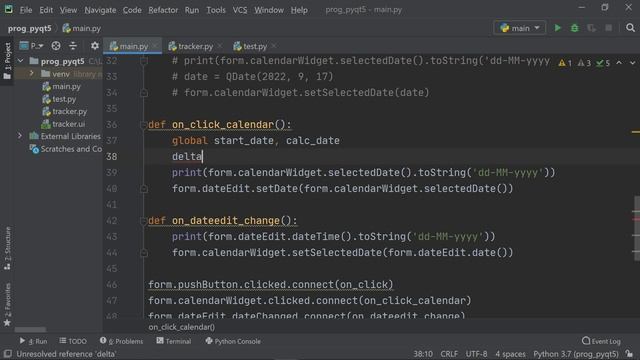Expand External Libraries node

coord(20,136)
